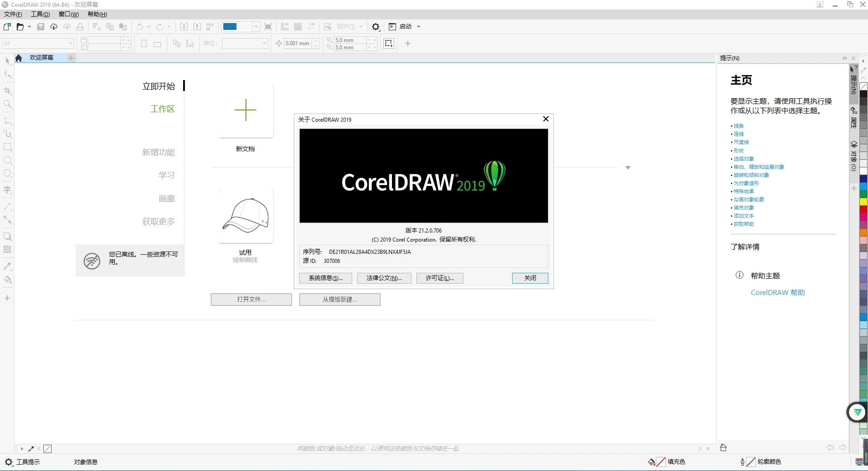
Task: Click the home icon beside Welcome tab
Action: coord(19,58)
